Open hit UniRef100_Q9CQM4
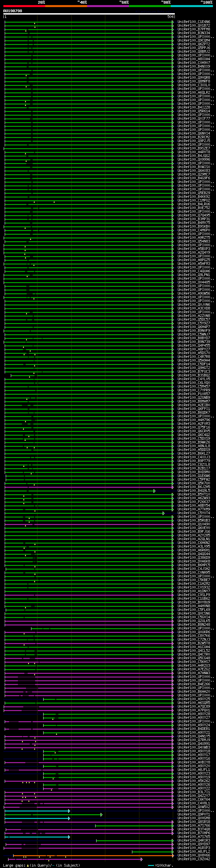 [x=194, y=41]
